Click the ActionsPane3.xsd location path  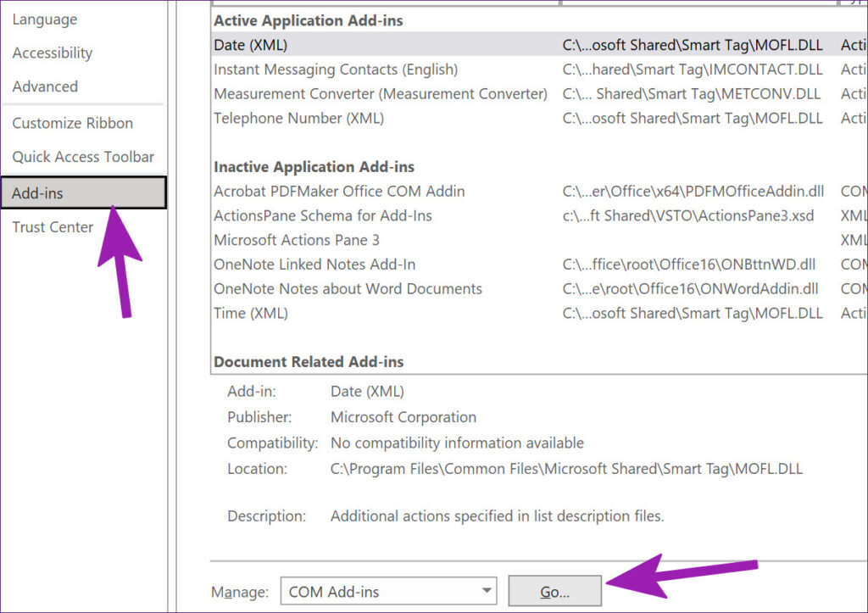point(688,215)
